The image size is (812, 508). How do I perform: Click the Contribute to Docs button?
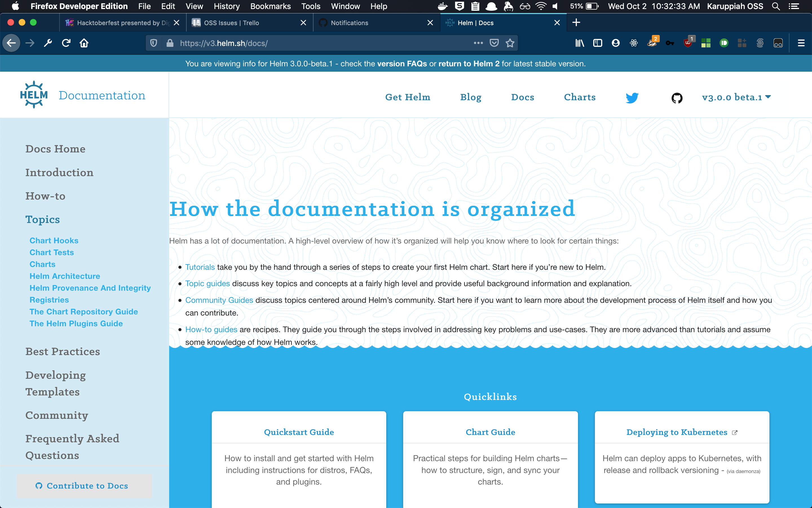85,486
